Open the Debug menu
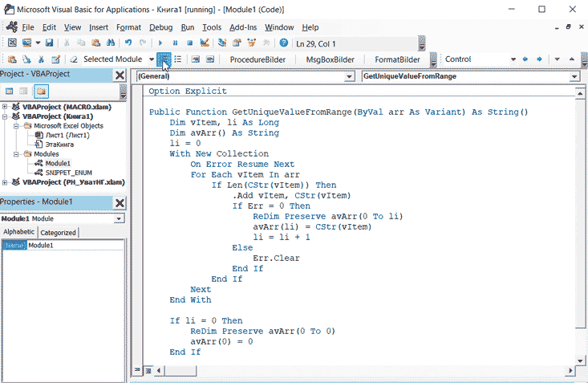The image size is (588, 383). pyautogui.click(x=161, y=27)
